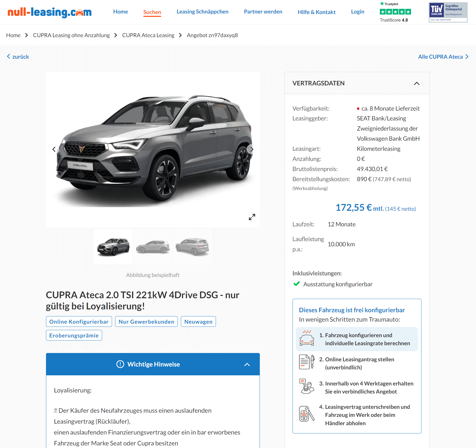Open the Home navigation item

pos(121,12)
